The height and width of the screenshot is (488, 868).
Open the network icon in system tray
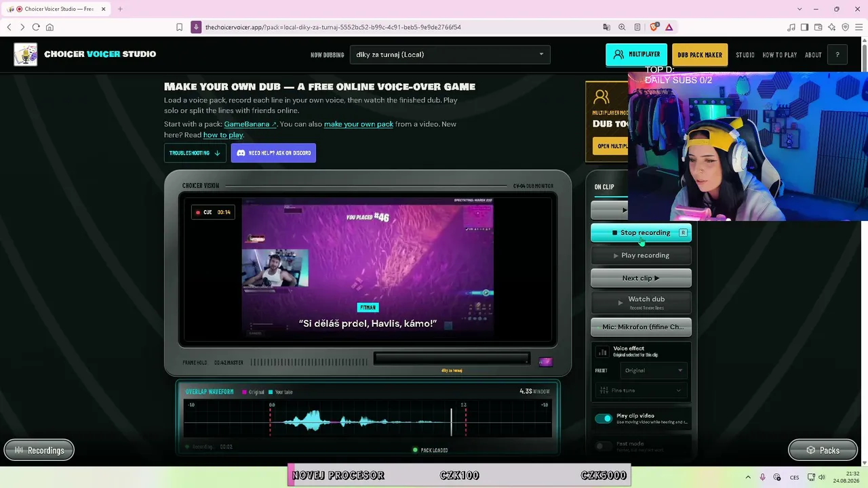point(811,477)
